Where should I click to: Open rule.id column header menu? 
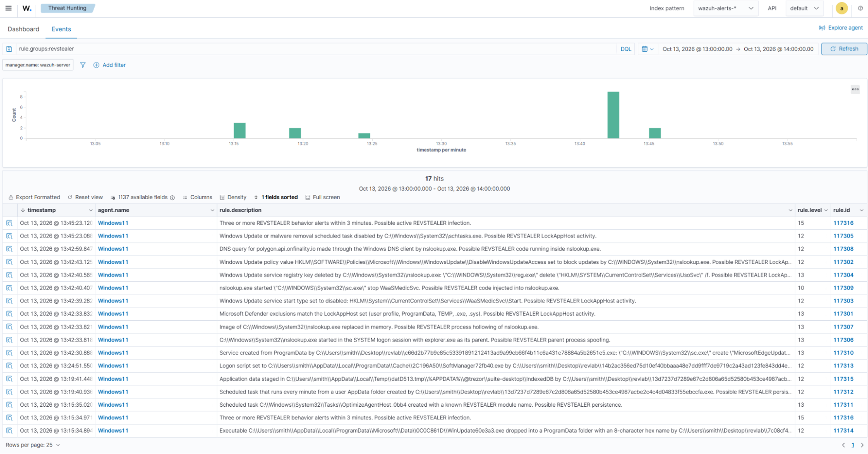click(x=861, y=210)
